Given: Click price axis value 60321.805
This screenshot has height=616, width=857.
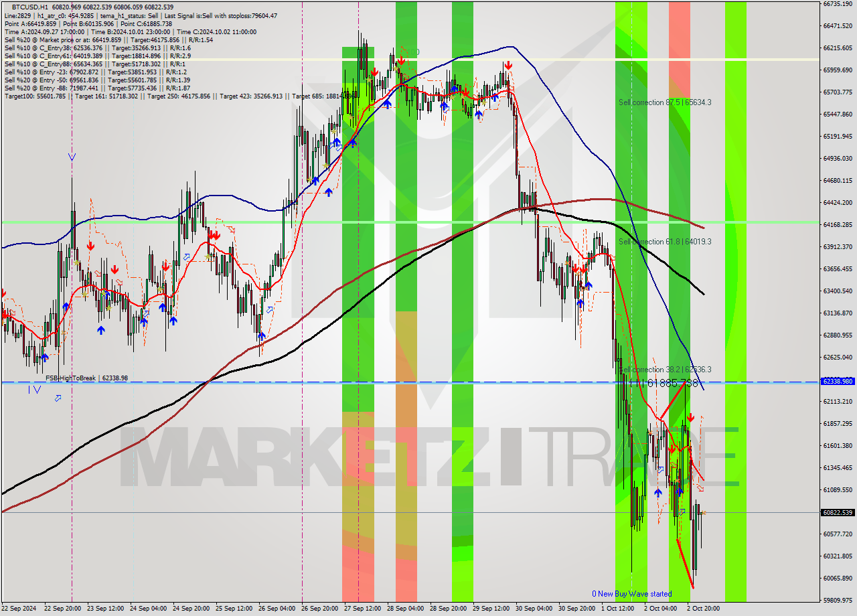Looking at the screenshot, I should point(837,556).
